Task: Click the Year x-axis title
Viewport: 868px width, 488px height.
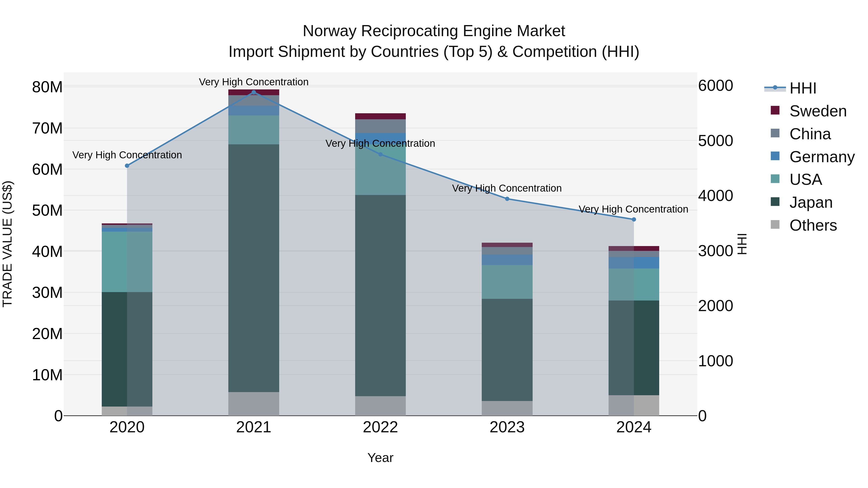Action: click(380, 458)
